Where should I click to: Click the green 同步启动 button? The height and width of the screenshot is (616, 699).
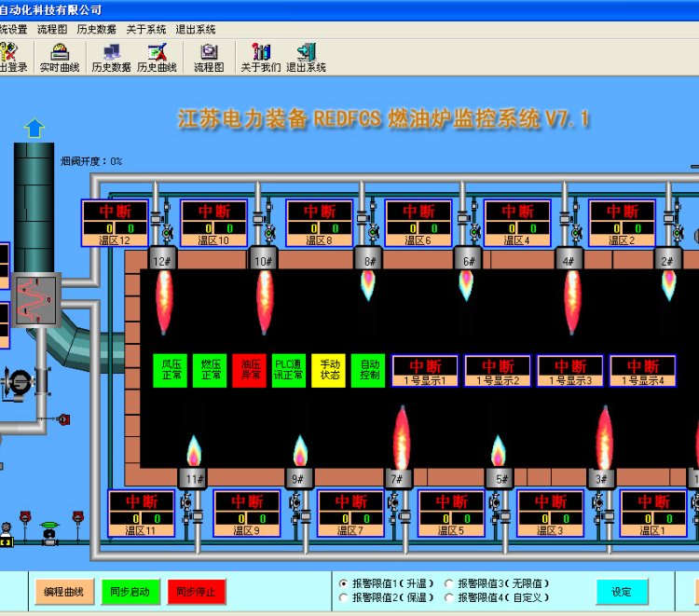click(x=130, y=592)
